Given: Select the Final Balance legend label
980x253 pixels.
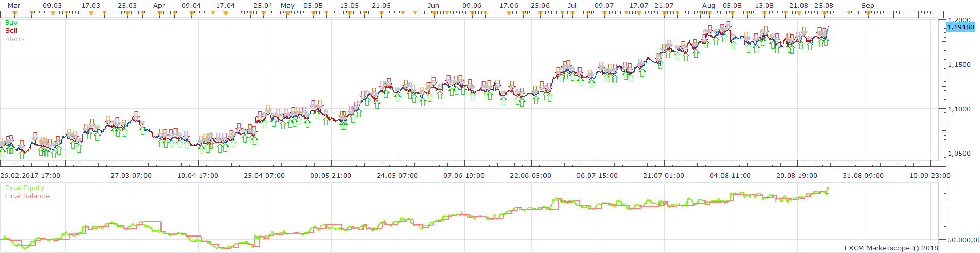Looking at the screenshot, I should pos(27,196).
